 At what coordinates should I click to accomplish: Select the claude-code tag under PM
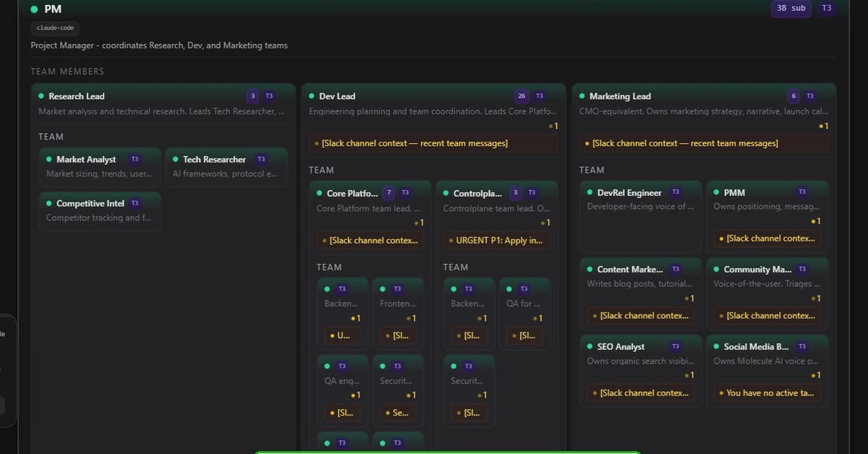54,27
